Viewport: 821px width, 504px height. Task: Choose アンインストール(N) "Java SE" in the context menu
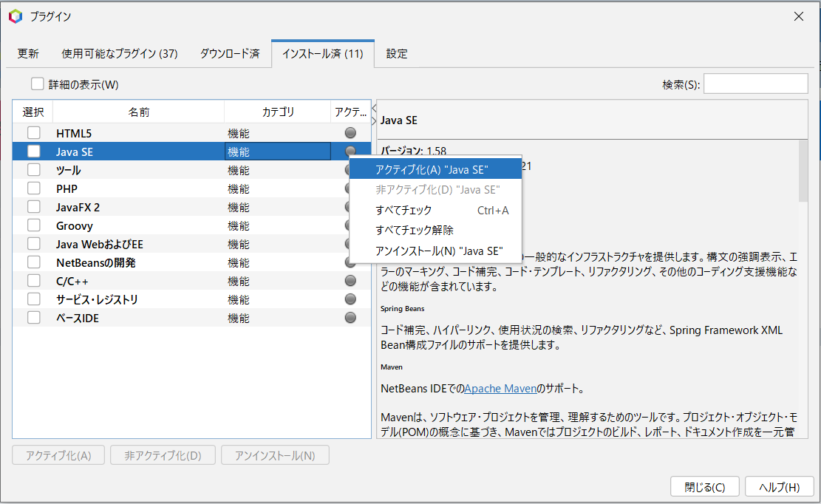tap(435, 251)
